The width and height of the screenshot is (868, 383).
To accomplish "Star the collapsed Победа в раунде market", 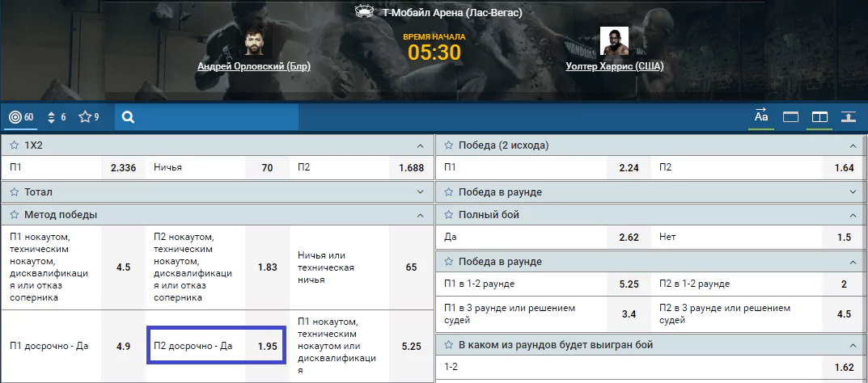I will 448,192.
